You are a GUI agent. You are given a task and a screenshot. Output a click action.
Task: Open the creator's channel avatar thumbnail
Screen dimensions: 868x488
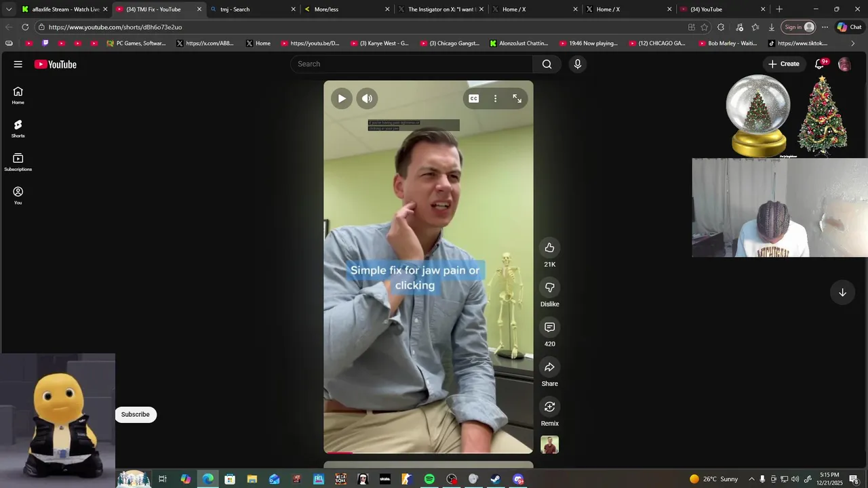pyautogui.click(x=550, y=445)
